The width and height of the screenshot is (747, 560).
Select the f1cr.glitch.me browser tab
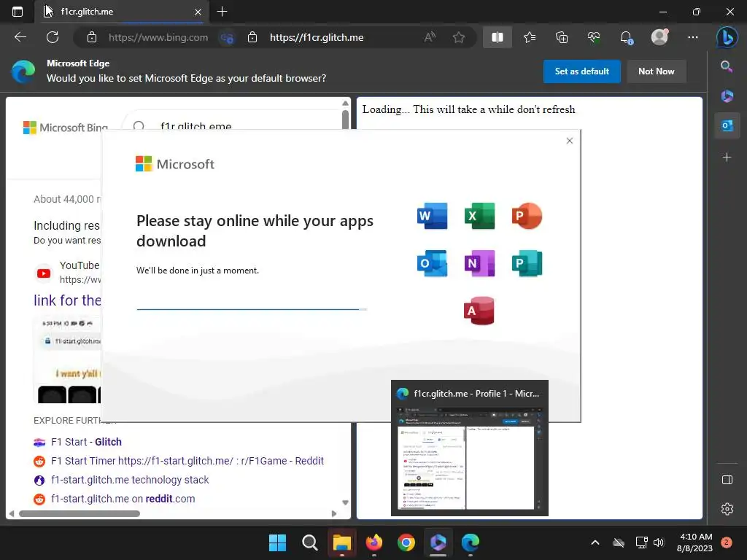(122, 12)
